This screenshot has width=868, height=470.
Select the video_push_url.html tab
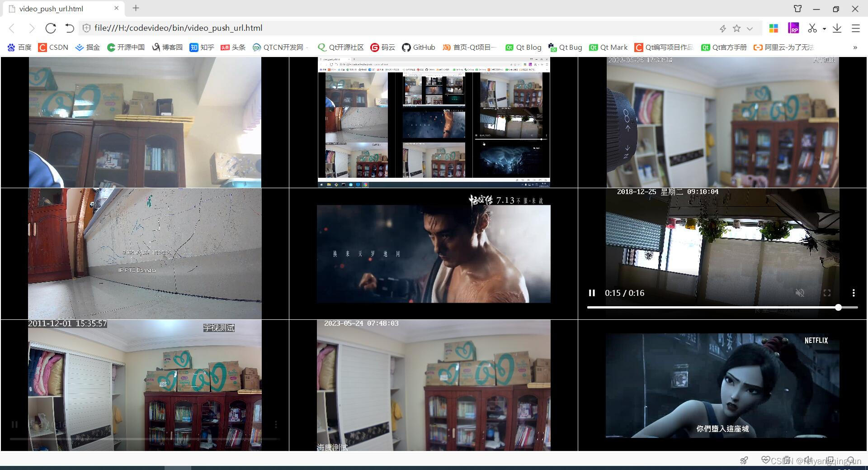(x=63, y=9)
